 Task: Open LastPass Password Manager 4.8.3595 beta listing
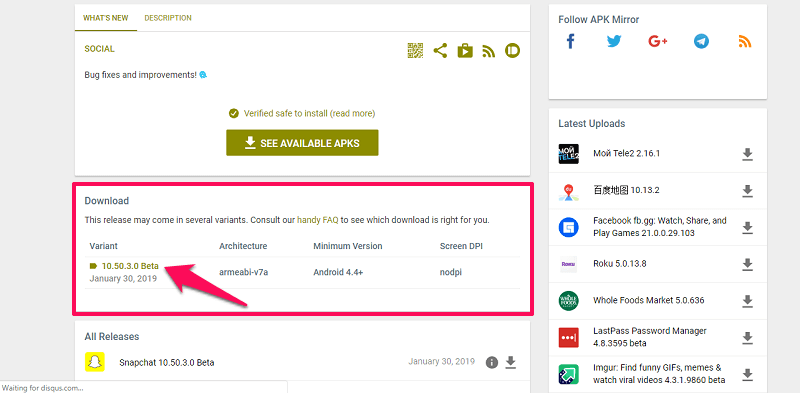650,337
